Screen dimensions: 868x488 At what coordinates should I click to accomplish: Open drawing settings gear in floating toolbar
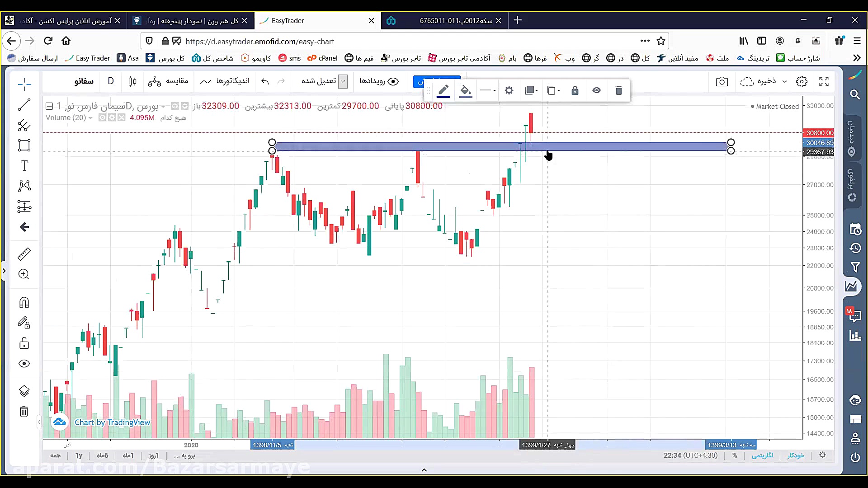coord(509,90)
